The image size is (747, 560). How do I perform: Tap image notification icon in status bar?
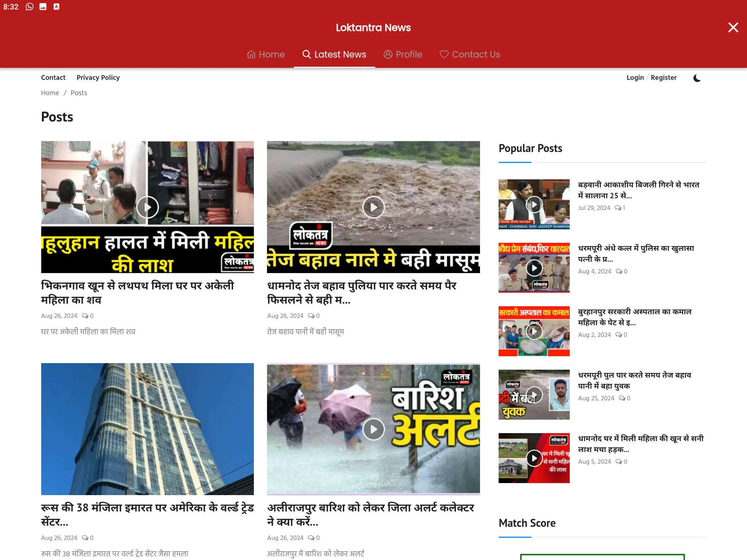point(43,7)
